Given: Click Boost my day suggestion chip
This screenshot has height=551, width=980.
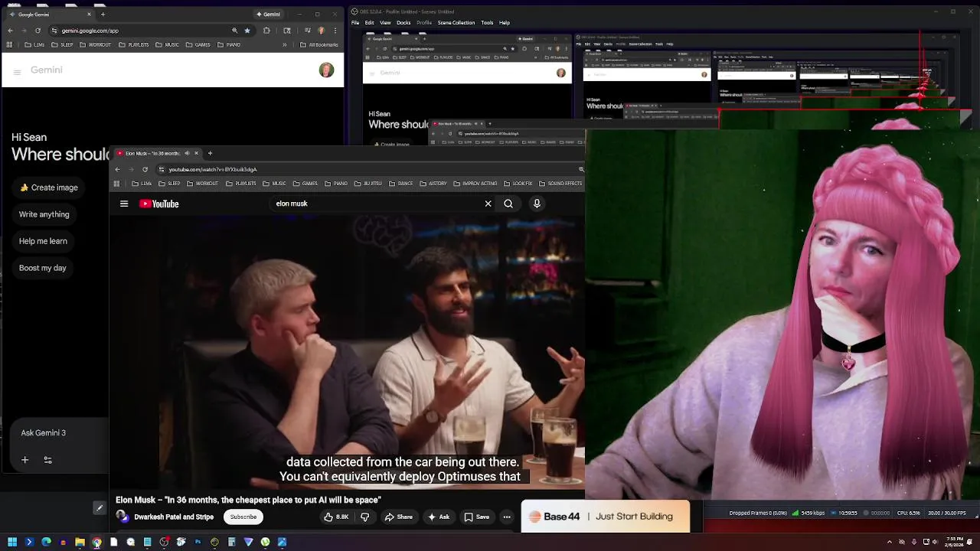Looking at the screenshot, I should [x=43, y=268].
